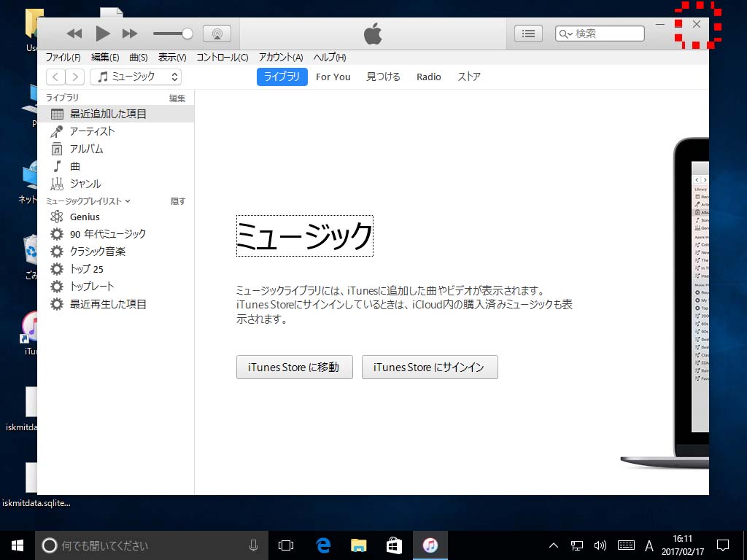Skip to previous track with rewind icon

(x=74, y=34)
